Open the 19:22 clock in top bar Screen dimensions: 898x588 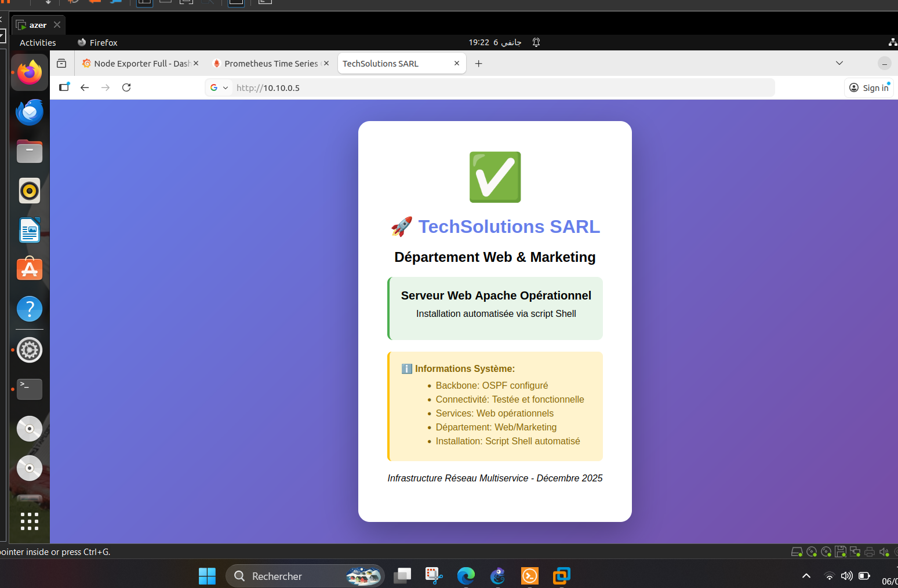coord(495,42)
